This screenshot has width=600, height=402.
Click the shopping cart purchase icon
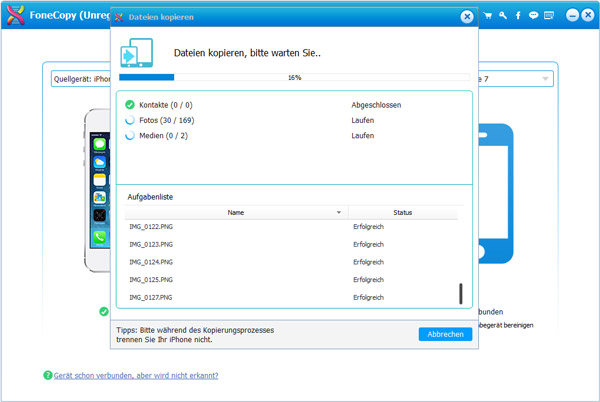click(x=488, y=16)
